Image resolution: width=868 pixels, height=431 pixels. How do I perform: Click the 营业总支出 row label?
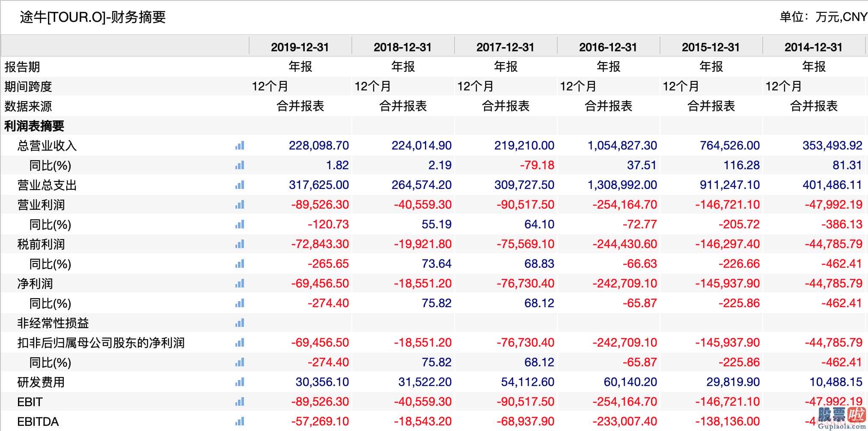47,185
